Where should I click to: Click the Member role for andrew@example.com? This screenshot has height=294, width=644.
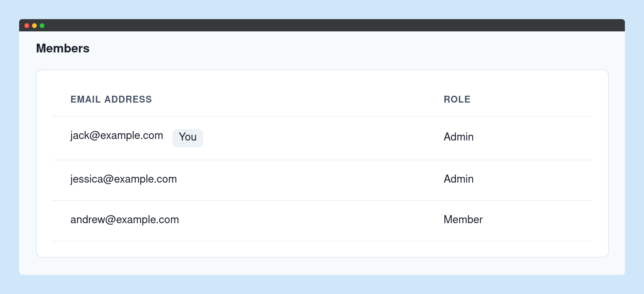point(463,220)
